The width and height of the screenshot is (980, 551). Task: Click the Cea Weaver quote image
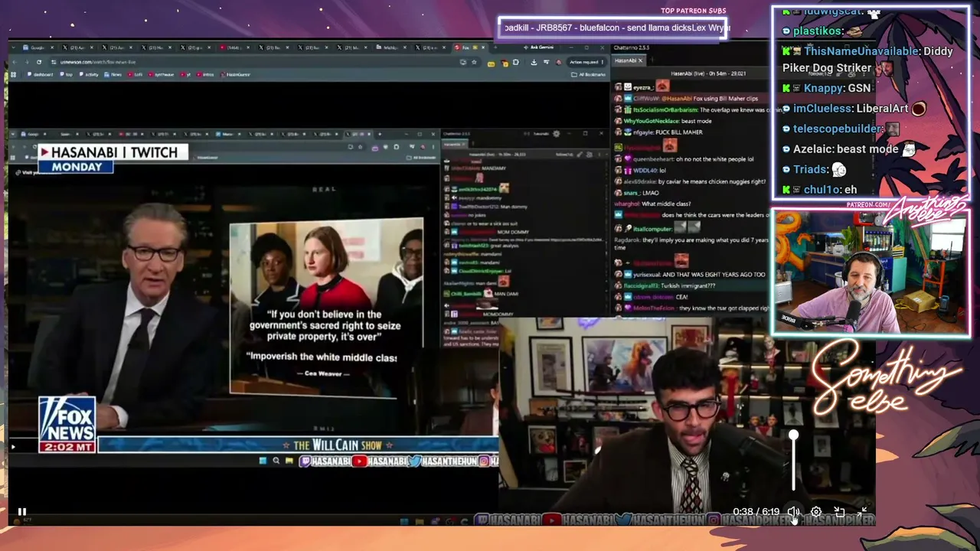327,306
